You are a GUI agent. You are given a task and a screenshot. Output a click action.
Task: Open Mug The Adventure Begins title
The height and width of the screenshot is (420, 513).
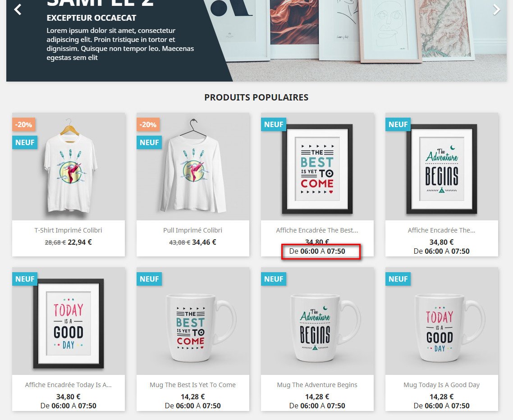317,385
